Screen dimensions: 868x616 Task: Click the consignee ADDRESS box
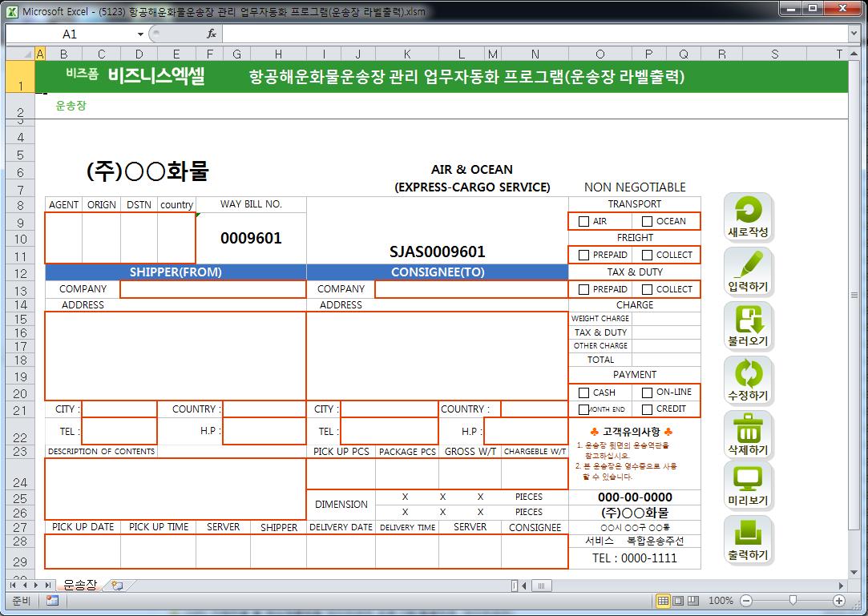438,356
